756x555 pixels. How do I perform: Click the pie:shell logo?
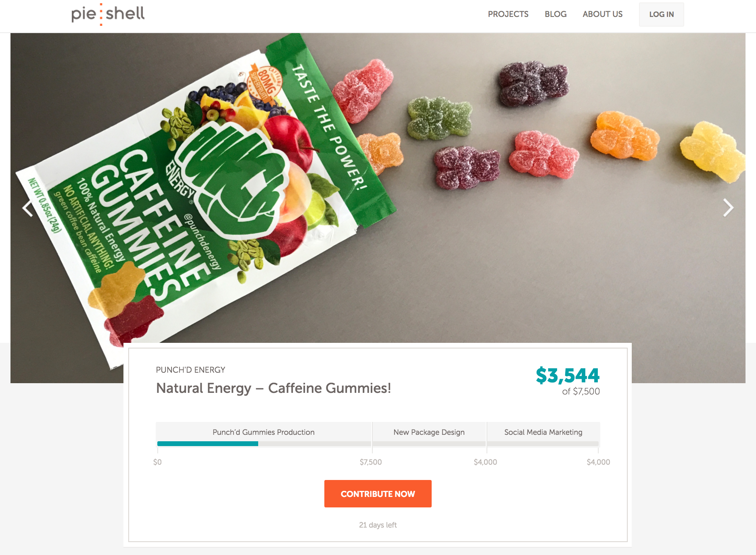pyautogui.click(x=107, y=14)
